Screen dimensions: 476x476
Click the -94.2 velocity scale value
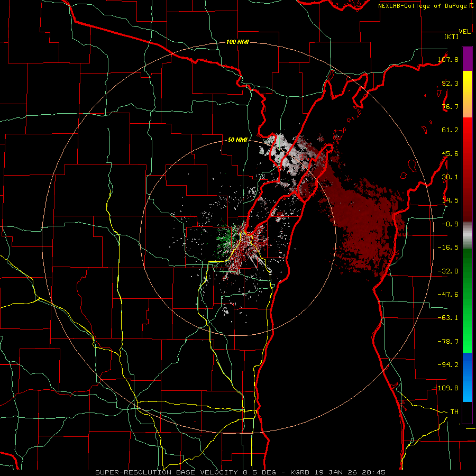point(448,364)
